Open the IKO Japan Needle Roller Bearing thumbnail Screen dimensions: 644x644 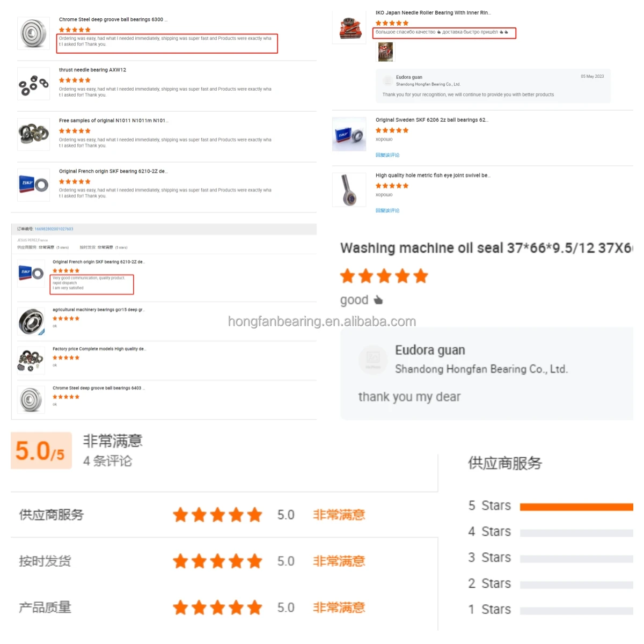click(349, 27)
